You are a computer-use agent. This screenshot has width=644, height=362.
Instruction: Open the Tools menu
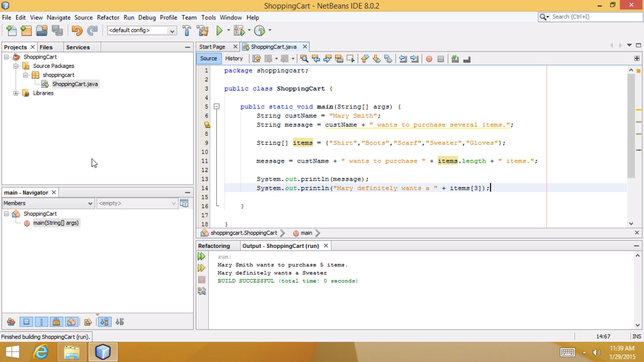pos(208,17)
